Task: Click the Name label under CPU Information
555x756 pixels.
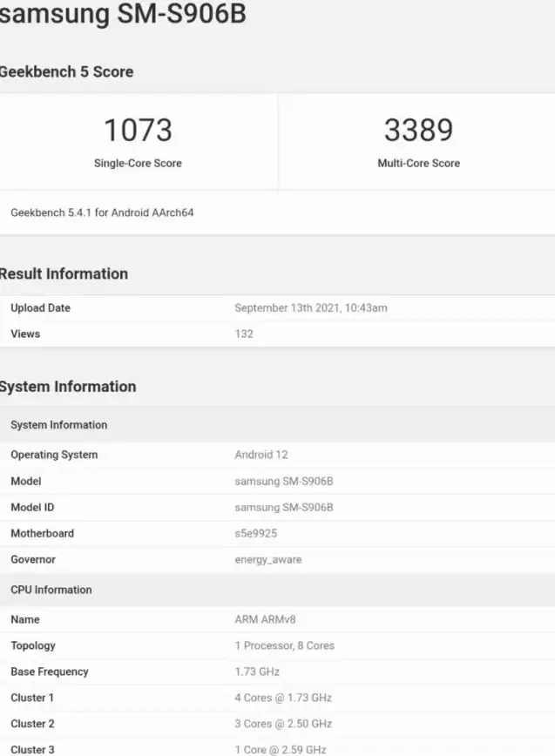Action: [x=25, y=619]
